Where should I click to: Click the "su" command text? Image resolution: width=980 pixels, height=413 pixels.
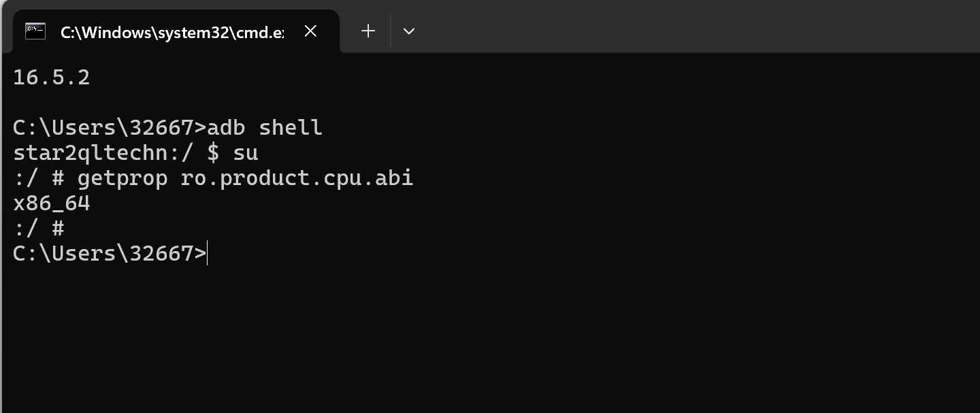click(x=246, y=153)
